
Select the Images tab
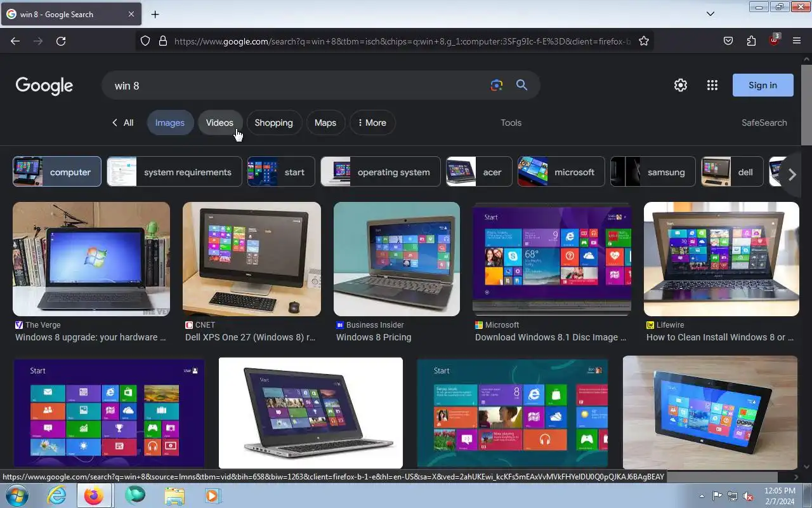pyautogui.click(x=169, y=123)
